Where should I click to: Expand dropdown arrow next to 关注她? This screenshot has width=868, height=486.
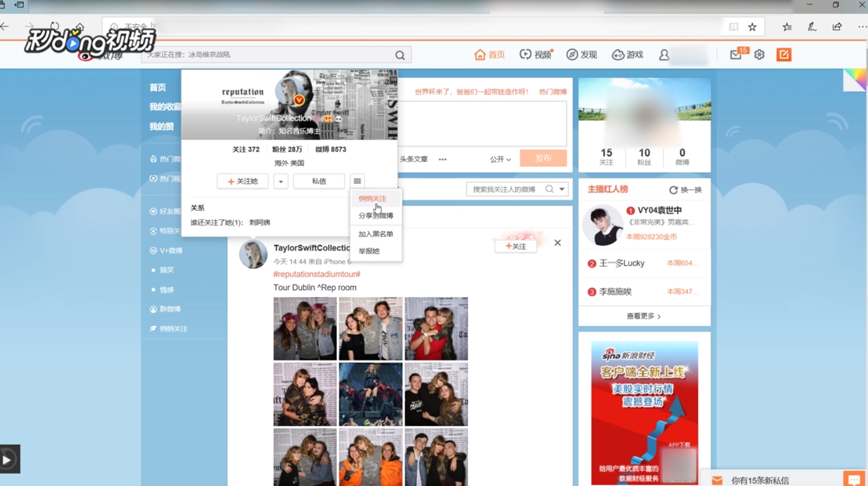[281, 181]
